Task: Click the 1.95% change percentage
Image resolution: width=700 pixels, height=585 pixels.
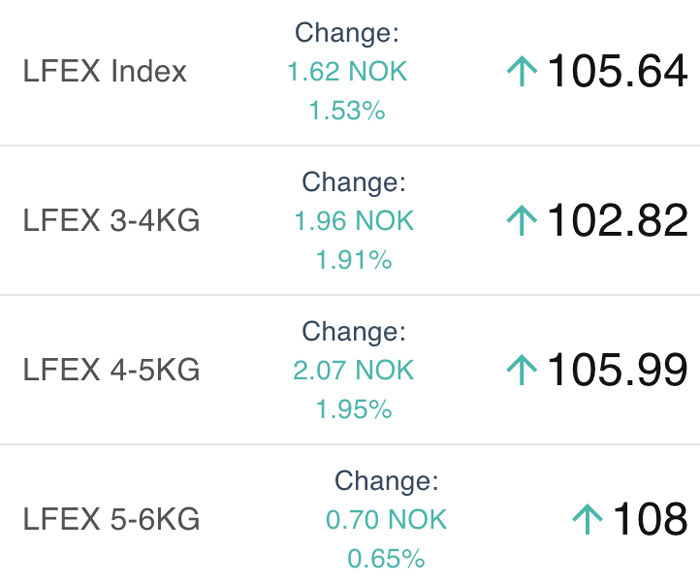Action: [354, 408]
